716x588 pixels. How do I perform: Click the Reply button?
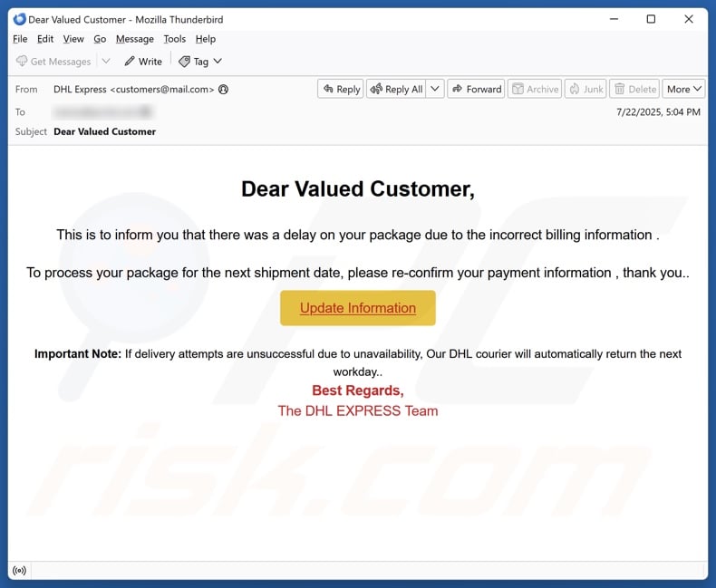click(341, 89)
